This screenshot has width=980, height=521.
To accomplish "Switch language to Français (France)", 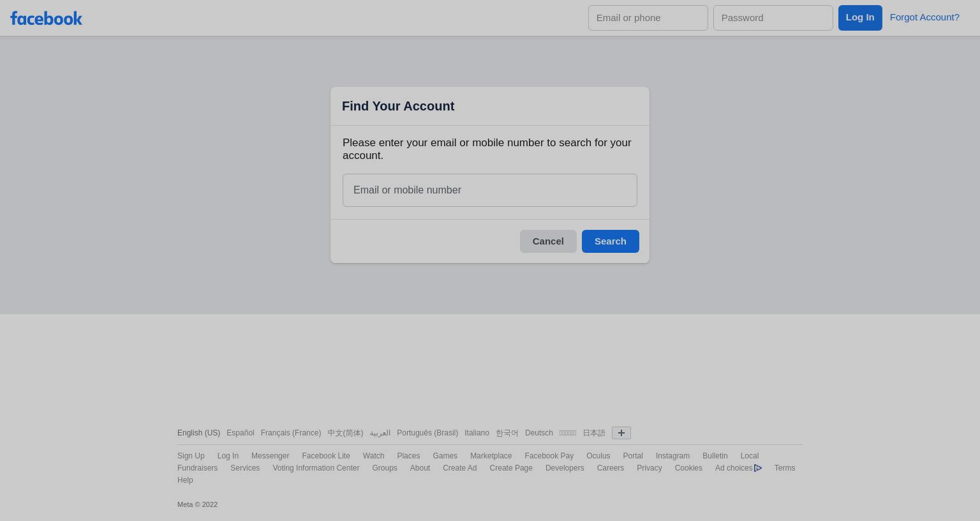I will coord(291,433).
